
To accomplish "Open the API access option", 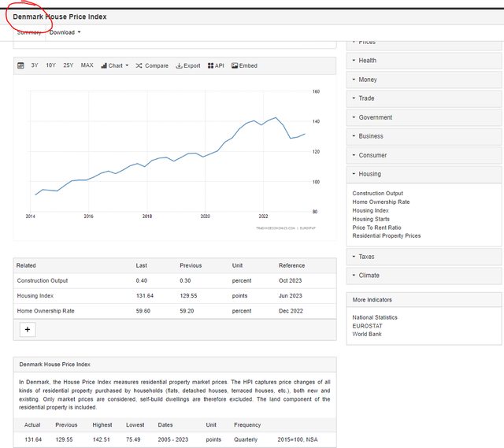I will (x=216, y=66).
